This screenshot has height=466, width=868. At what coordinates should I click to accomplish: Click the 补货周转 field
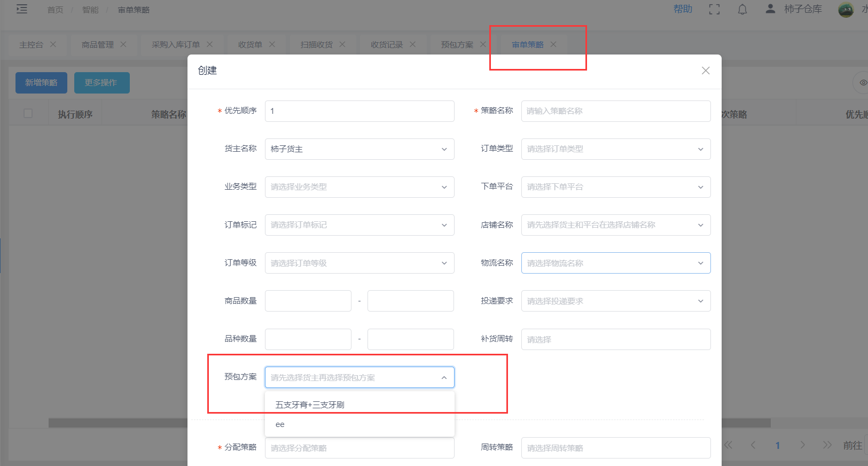point(616,339)
